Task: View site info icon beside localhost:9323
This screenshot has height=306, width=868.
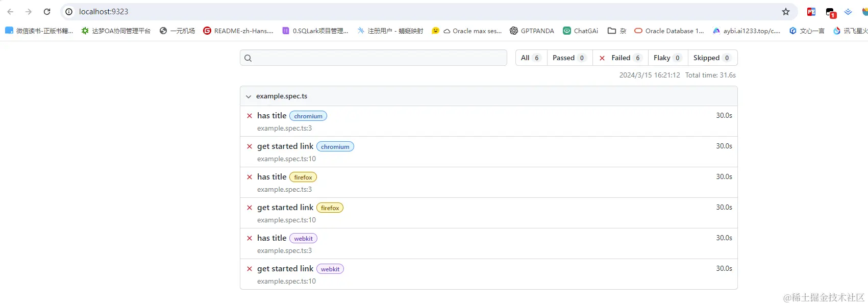Action: click(x=69, y=12)
